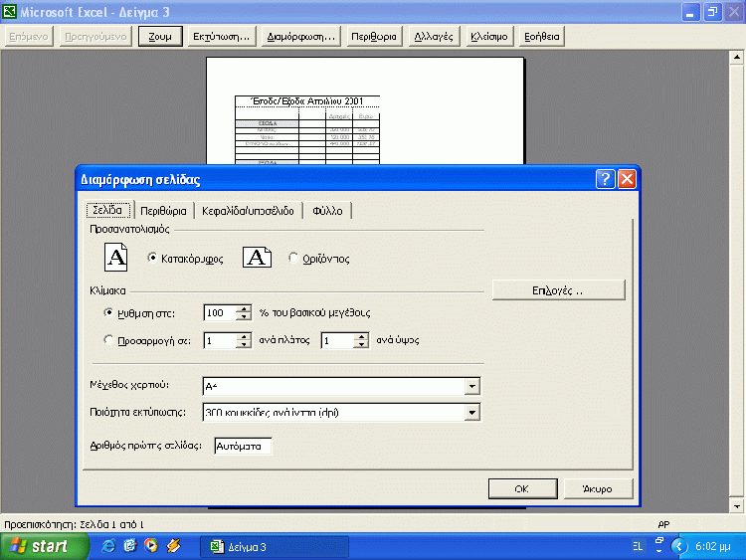
Task: Click the fourth quick launch shortcut icon
Action: (173, 546)
